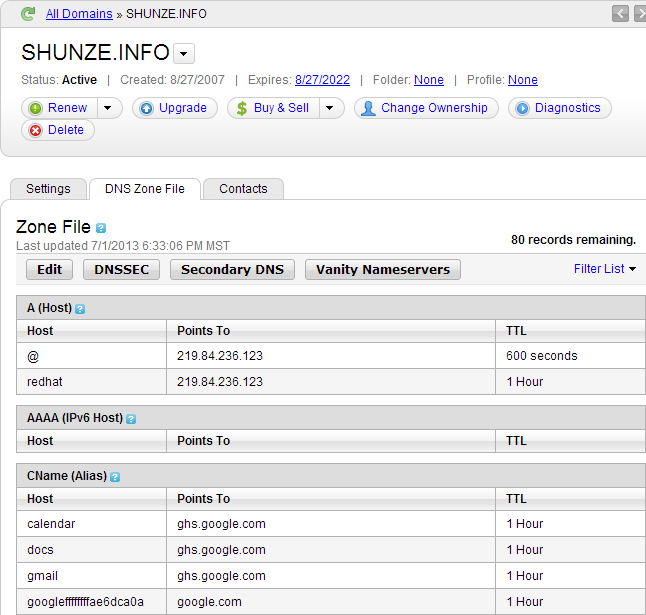The width and height of the screenshot is (646, 615).
Task: Open the All Domains breadcrumb link
Action: 80,13
